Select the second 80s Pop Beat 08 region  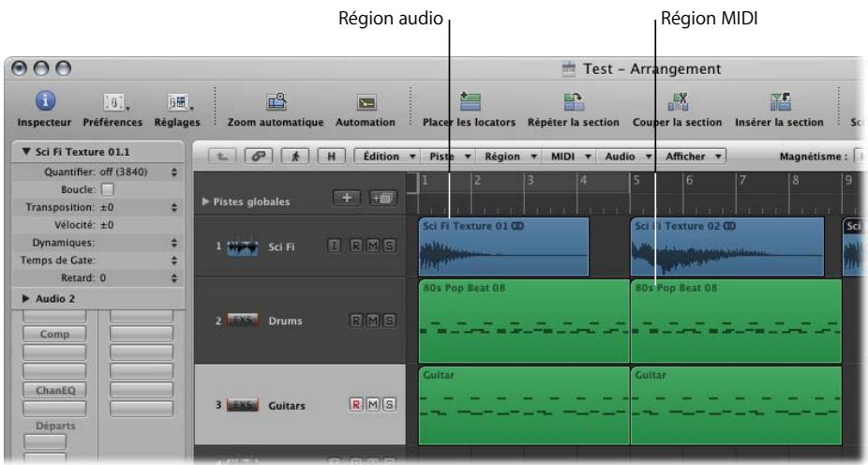[x=736, y=322]
